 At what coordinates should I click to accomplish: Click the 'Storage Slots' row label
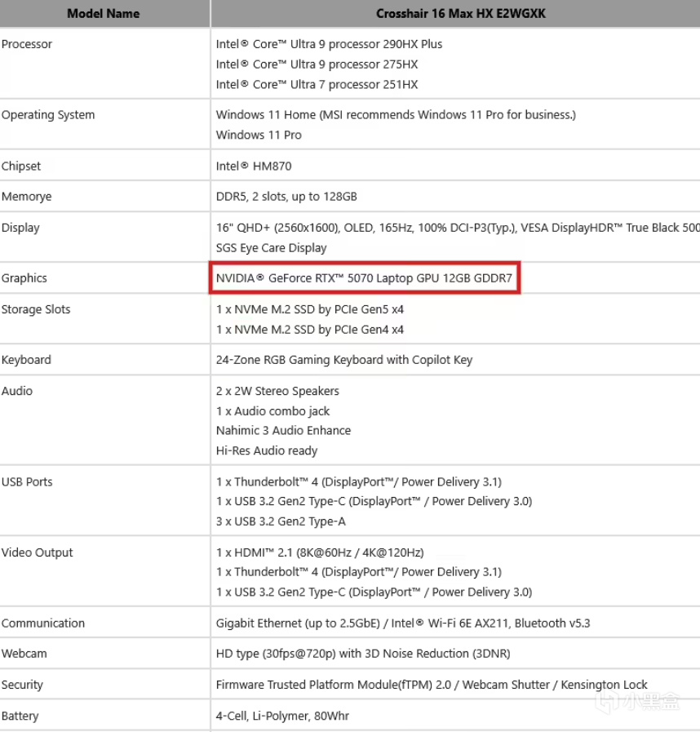(x=36, y=309)
